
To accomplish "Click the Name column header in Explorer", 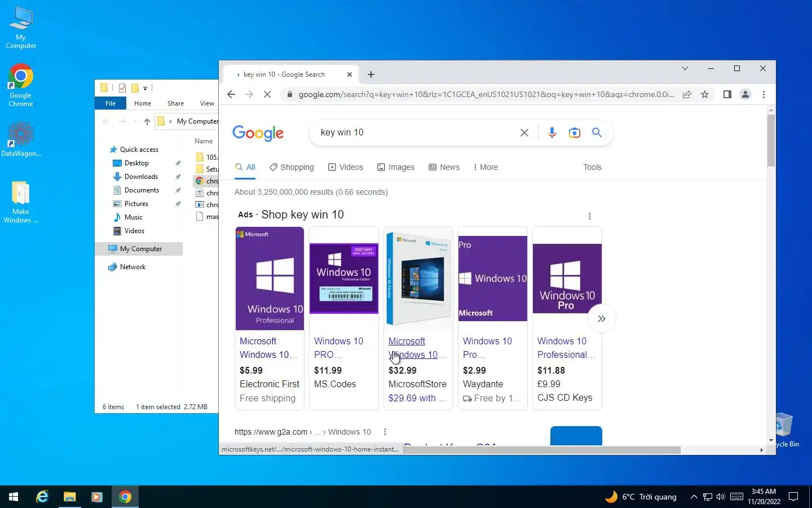I will click(x=204, y=141).
